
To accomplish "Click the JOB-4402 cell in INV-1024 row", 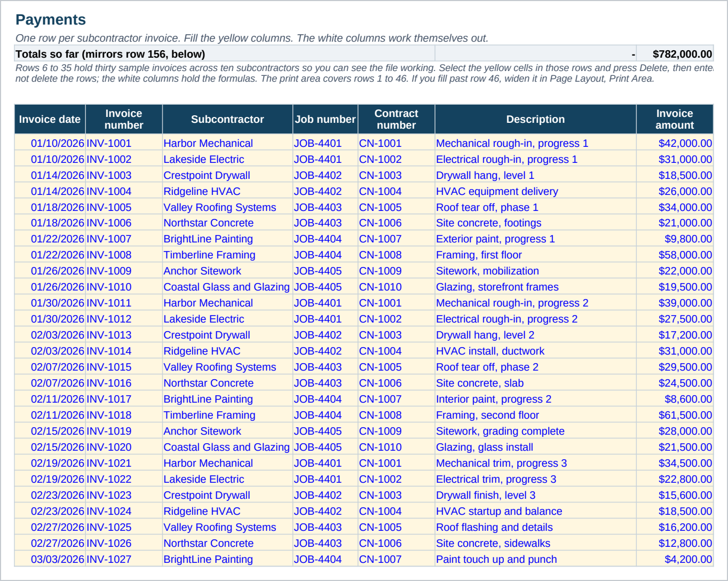I will [325, 511].
